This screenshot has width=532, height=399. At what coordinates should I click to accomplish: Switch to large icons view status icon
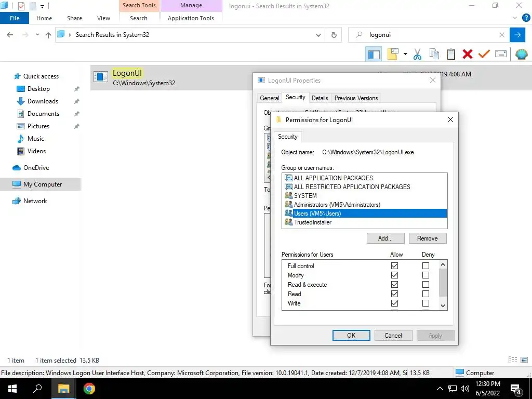coord(524,360)
